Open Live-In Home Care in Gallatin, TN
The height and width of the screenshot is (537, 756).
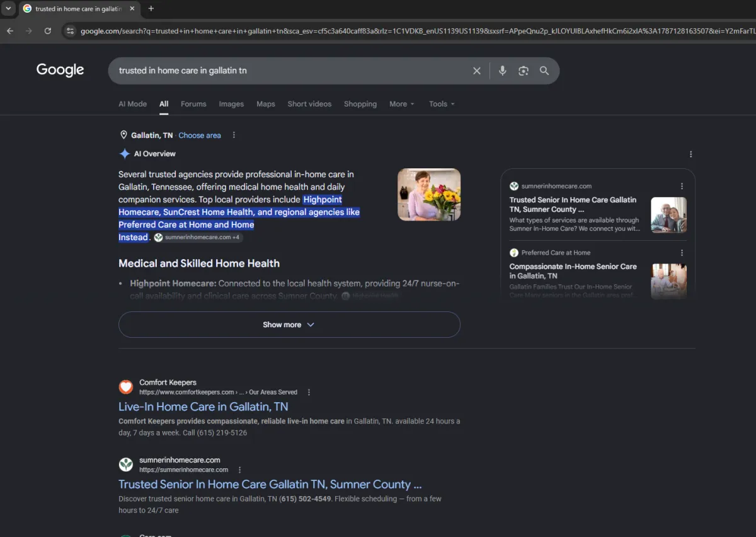pyautogui.click(x=203, y=407)
